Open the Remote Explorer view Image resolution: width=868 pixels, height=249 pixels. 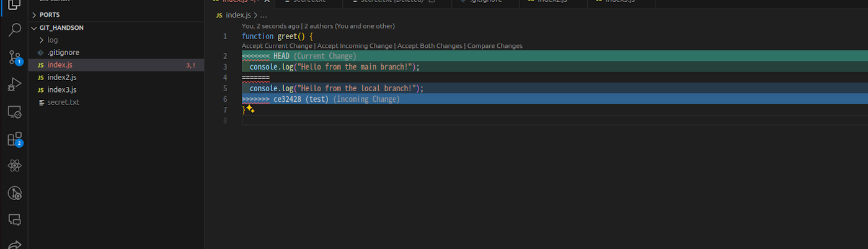(15, 112)
